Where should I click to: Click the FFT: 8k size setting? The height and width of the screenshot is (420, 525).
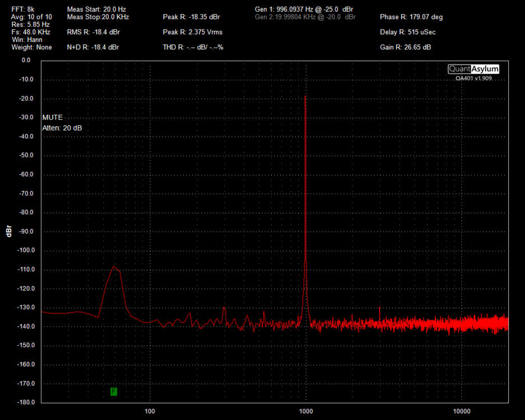(x=23, y=10)
